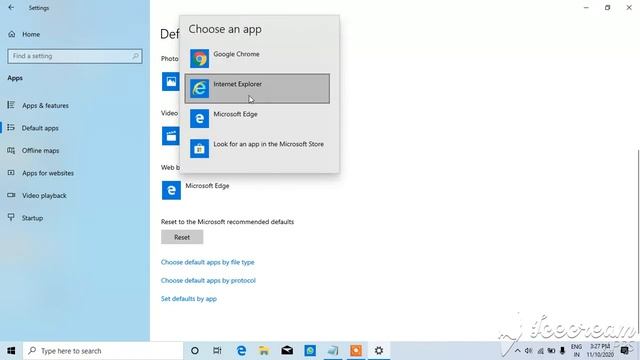Viewport: 640px width, 360px height.
Task: Click the Offline maps sidebar icon
Action: [11, 150]
